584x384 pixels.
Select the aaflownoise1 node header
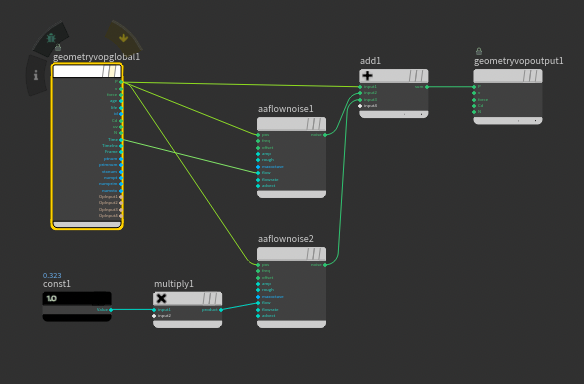tap(291, 124)
